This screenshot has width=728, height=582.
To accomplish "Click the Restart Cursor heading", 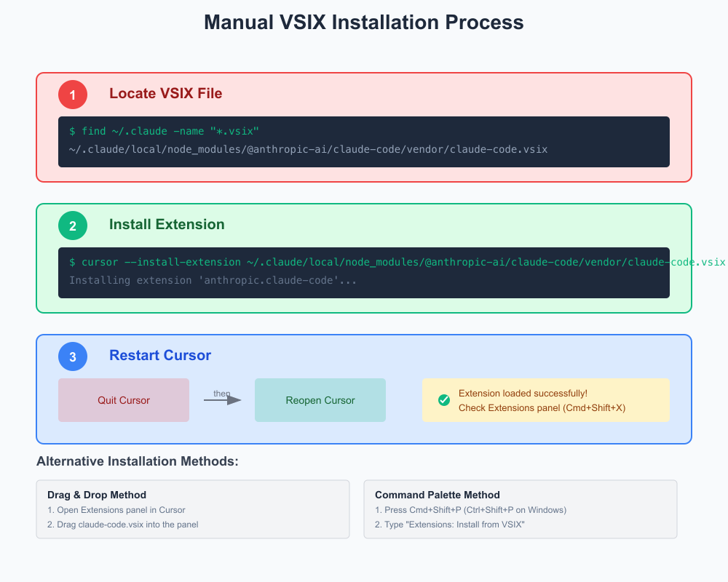I will point(160,355).
